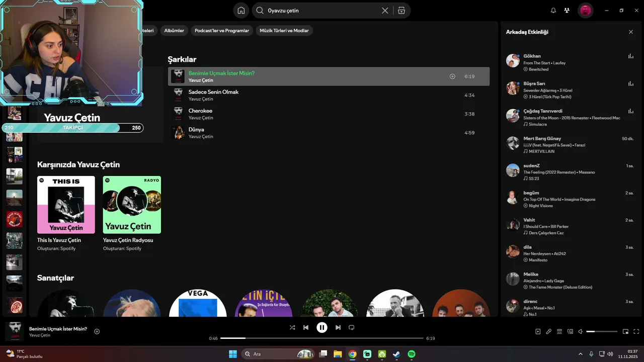644x362 pixels.
Task: Open the Browse icon next to search
Action: [401, 11]
